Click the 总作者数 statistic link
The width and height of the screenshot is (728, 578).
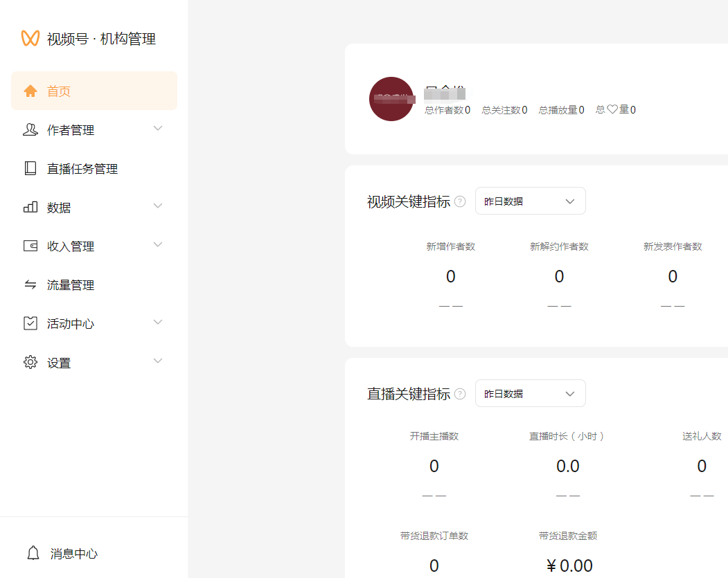coord(447,109)
